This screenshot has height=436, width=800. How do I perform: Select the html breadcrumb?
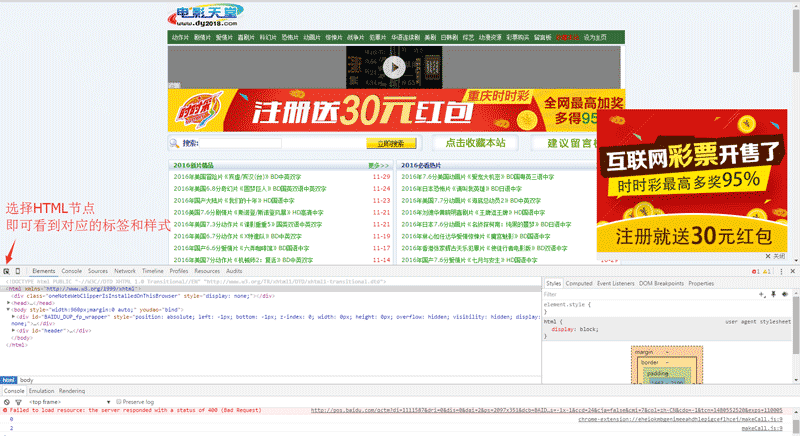(x=9, y=380)
